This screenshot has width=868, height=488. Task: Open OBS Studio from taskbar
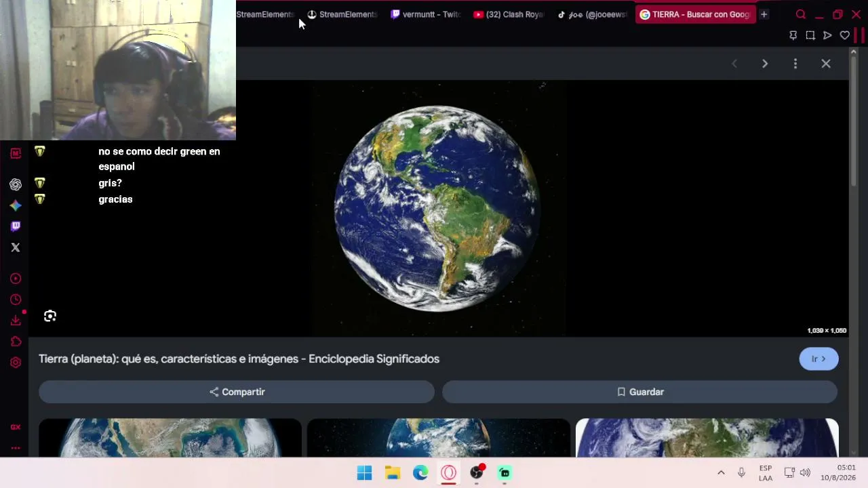point(477,473)
